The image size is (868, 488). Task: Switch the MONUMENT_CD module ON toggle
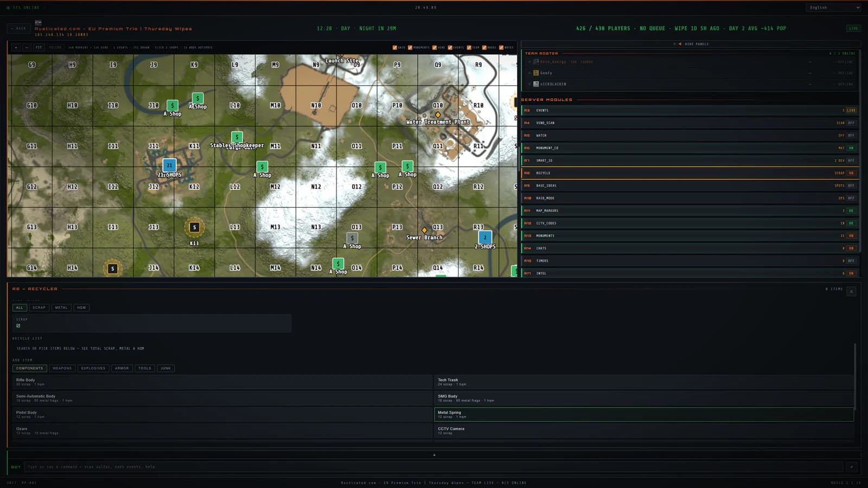851,148
